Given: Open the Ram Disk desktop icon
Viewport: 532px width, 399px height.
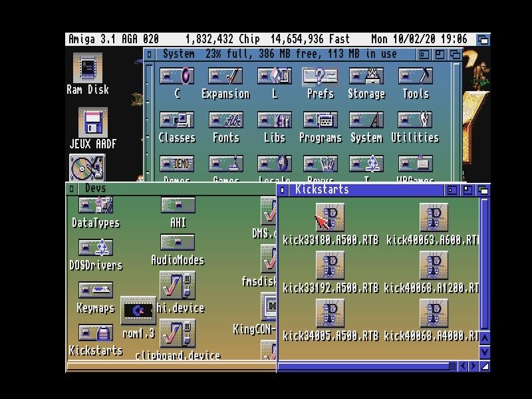Looking at the screenshot, I should click(88, 68).
